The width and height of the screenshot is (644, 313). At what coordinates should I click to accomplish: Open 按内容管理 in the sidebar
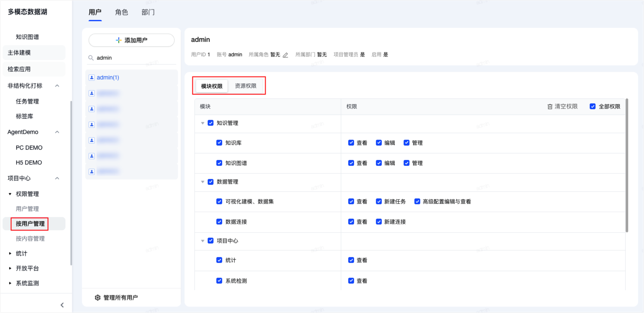point(30,239)
